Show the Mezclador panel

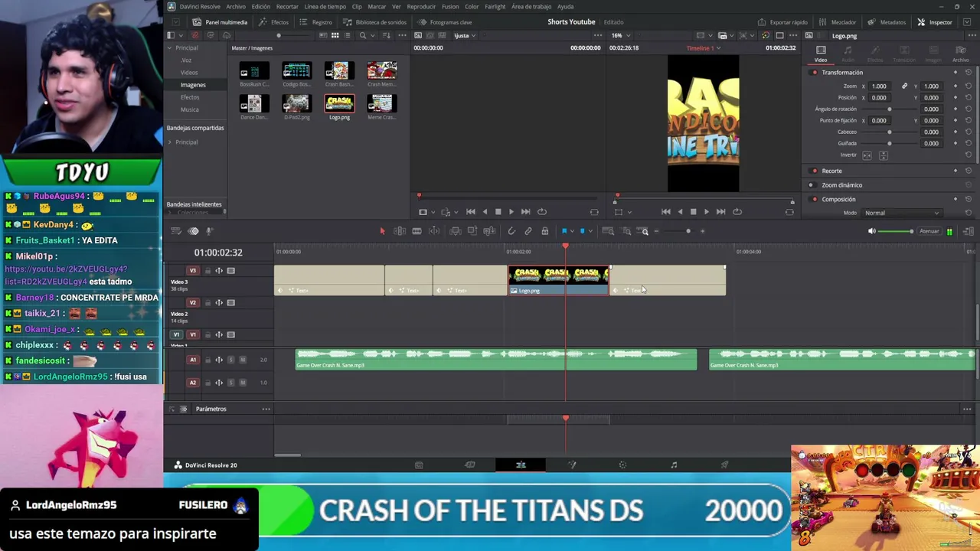838,22
